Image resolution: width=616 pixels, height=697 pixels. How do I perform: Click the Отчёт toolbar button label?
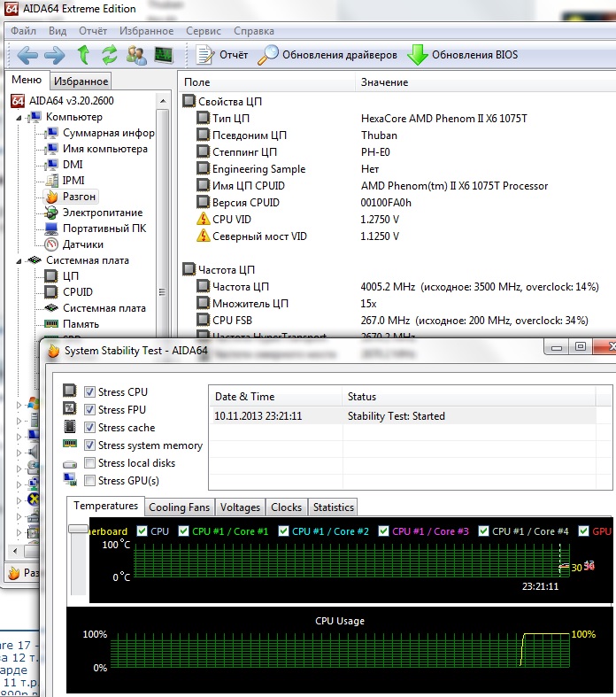(234, 55)
